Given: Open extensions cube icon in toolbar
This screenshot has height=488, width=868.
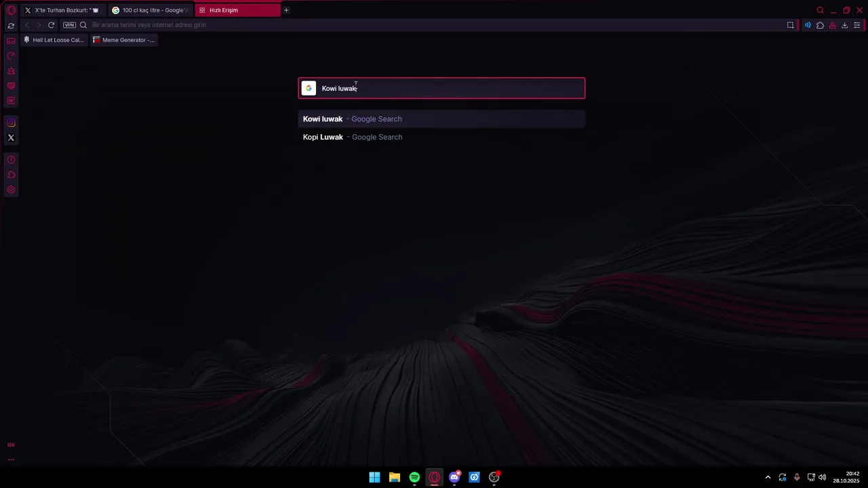Looking at the screenshot, I should point(820,25).
